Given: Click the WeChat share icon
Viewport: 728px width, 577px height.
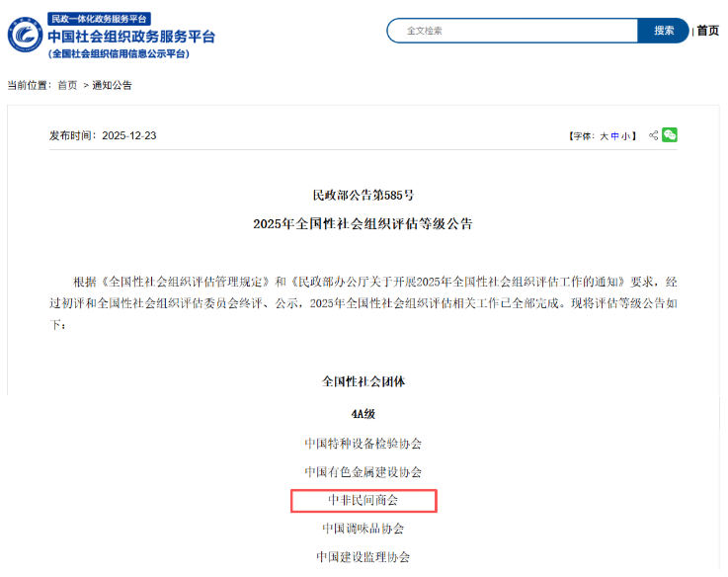Looking at the screenshot, I should tap(670, 135).
